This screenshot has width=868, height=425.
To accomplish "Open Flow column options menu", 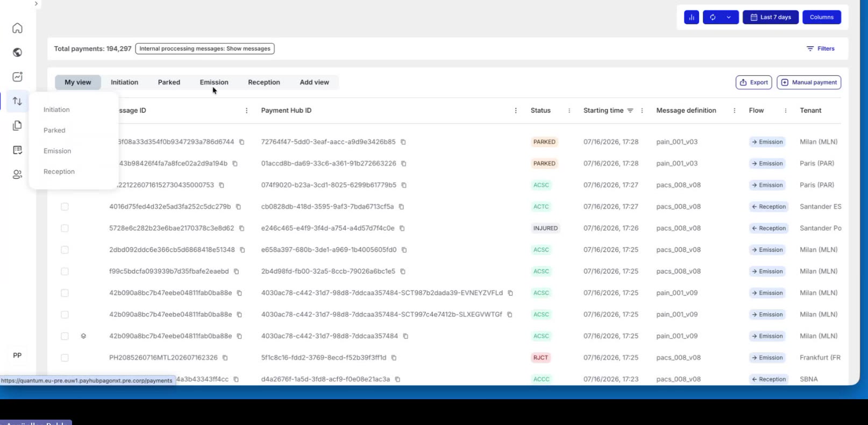I will click(786, 111).
